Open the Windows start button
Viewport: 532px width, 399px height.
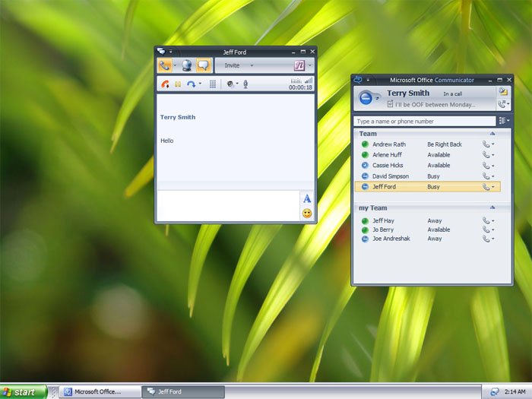pos(23,392)
